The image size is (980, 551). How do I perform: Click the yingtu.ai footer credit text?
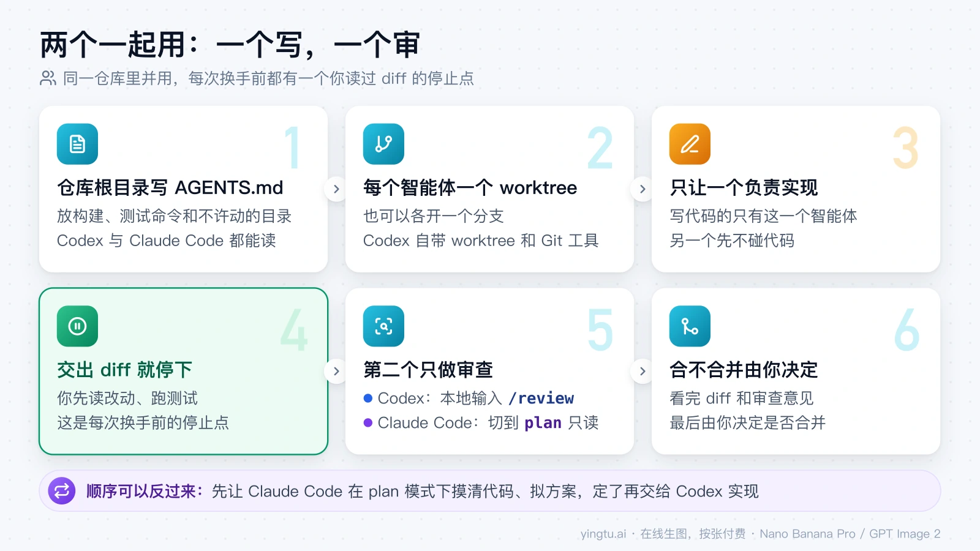click(x=760, y=534)
